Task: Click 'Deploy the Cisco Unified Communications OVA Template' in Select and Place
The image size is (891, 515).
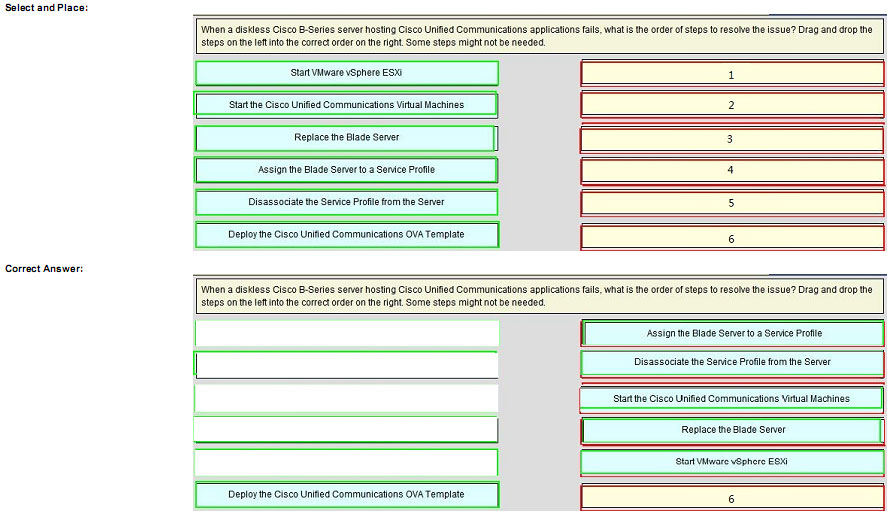Action: pyautogui.click(x=347, y=234)
